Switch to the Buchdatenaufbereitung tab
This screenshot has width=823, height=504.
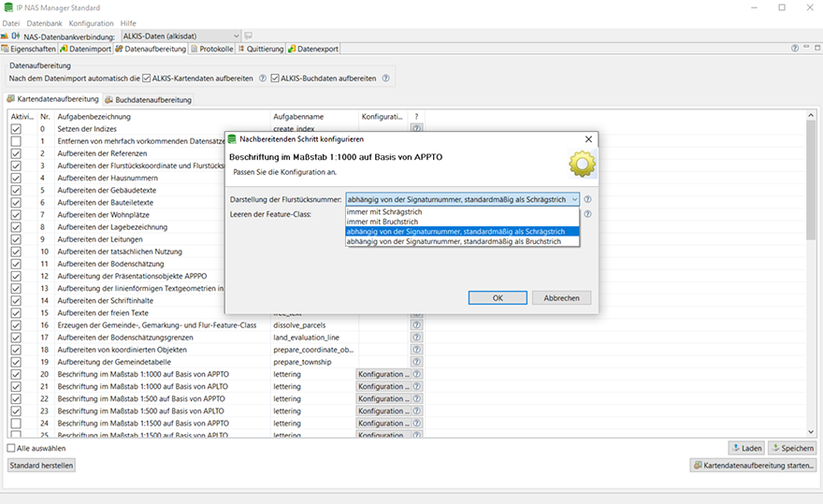click(x=149, y=99)
